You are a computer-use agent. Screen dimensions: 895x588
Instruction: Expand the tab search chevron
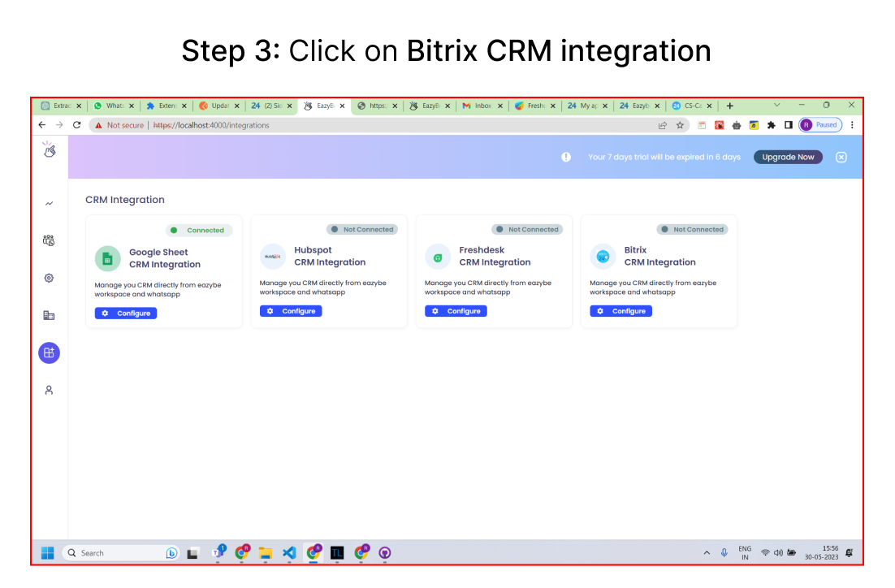[x=777, y=105]
